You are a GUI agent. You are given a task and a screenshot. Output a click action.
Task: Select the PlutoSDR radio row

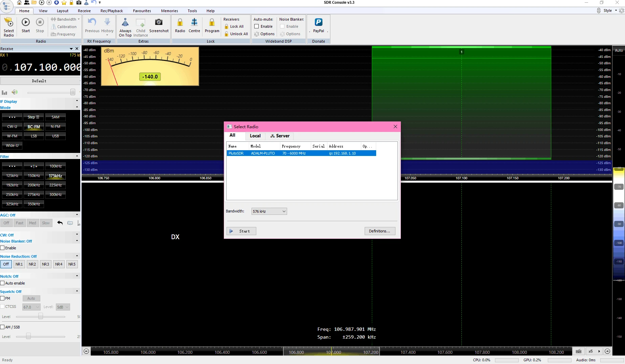click(301, 153)
